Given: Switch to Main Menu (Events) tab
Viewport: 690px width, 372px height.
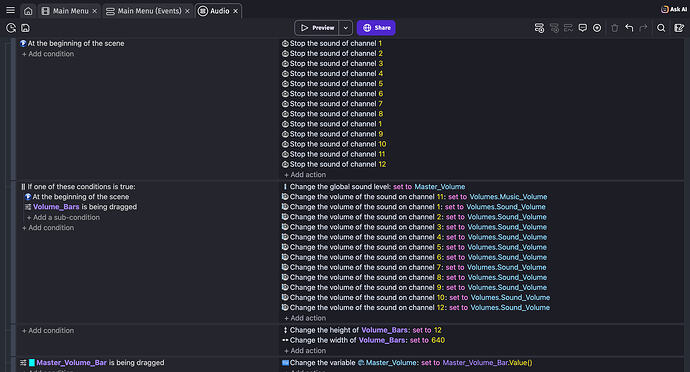Looking at the screenshot, I should coord(149,11).
